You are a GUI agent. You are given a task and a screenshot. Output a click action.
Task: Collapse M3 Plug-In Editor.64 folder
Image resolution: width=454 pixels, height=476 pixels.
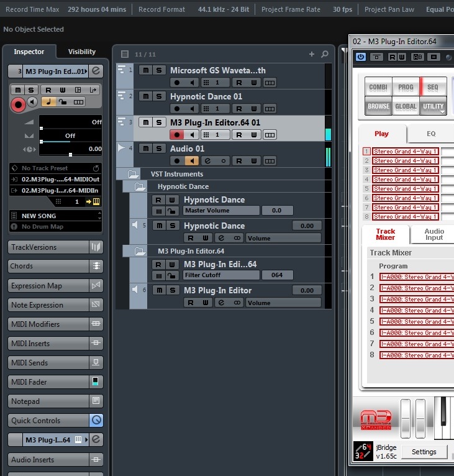(x=140, y=251)
